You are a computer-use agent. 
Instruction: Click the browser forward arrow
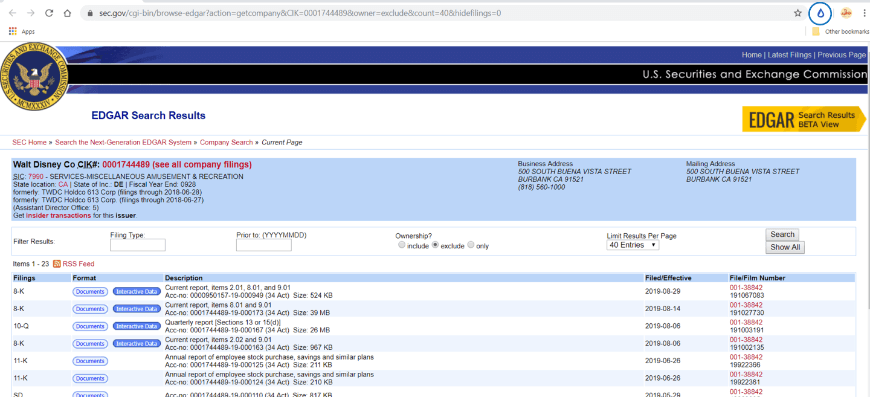(31, 13)
